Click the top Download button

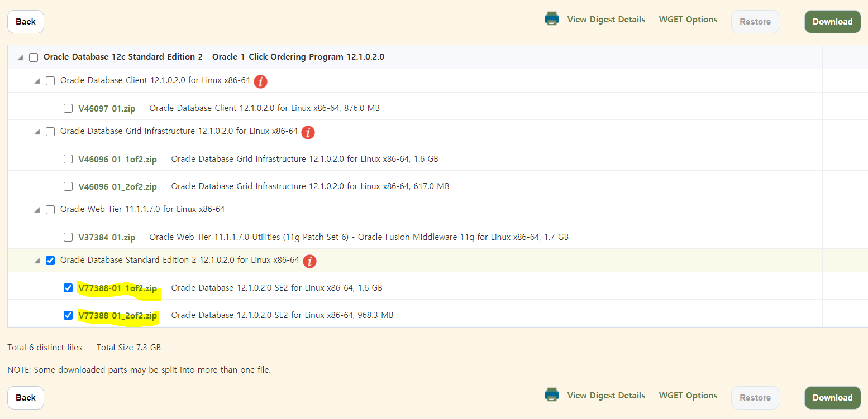832,22
